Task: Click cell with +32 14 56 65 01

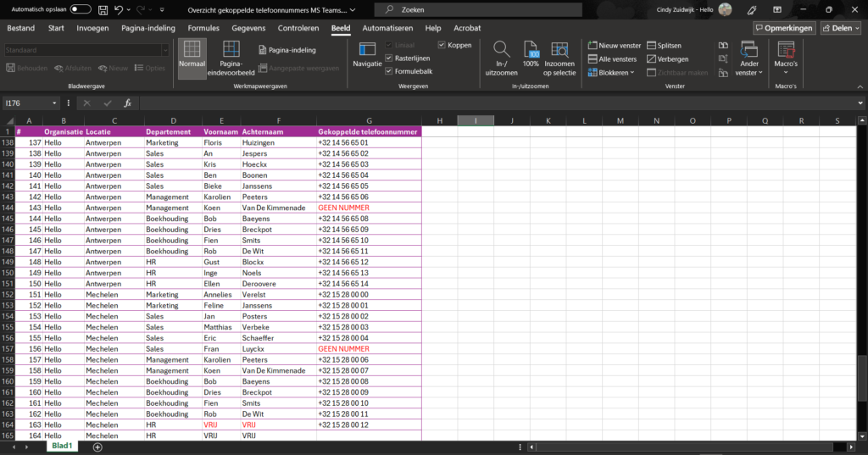Action: (x=369, y=142)
